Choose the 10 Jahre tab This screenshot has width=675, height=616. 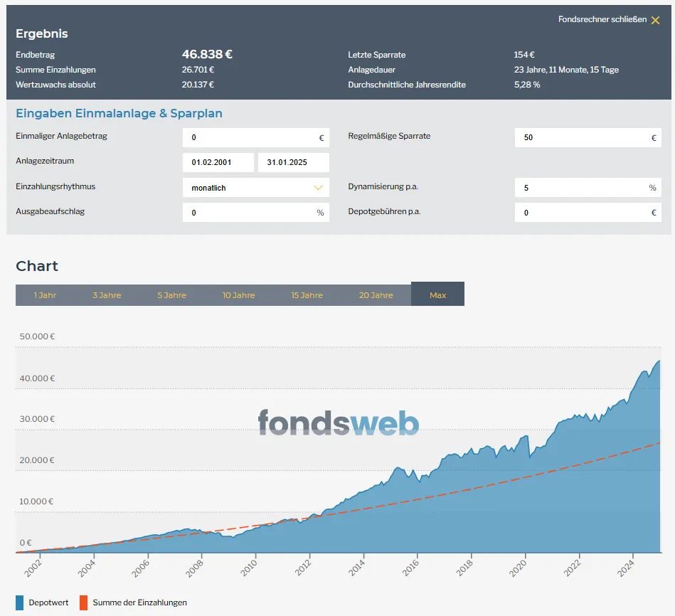[x=238, y=295]
